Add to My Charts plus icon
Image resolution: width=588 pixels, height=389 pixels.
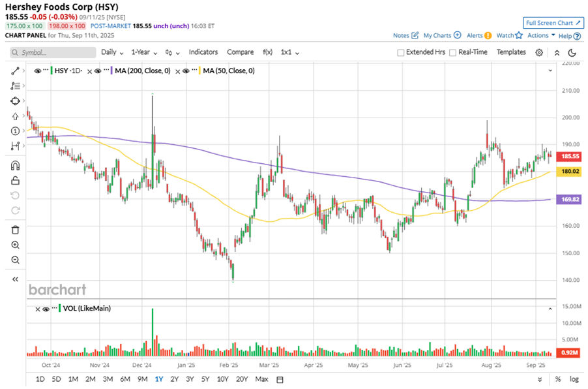tap(457, 35)
